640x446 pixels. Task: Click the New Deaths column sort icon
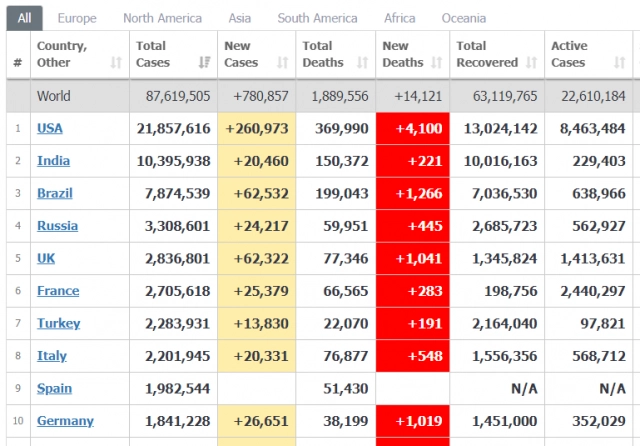[438, 63]
